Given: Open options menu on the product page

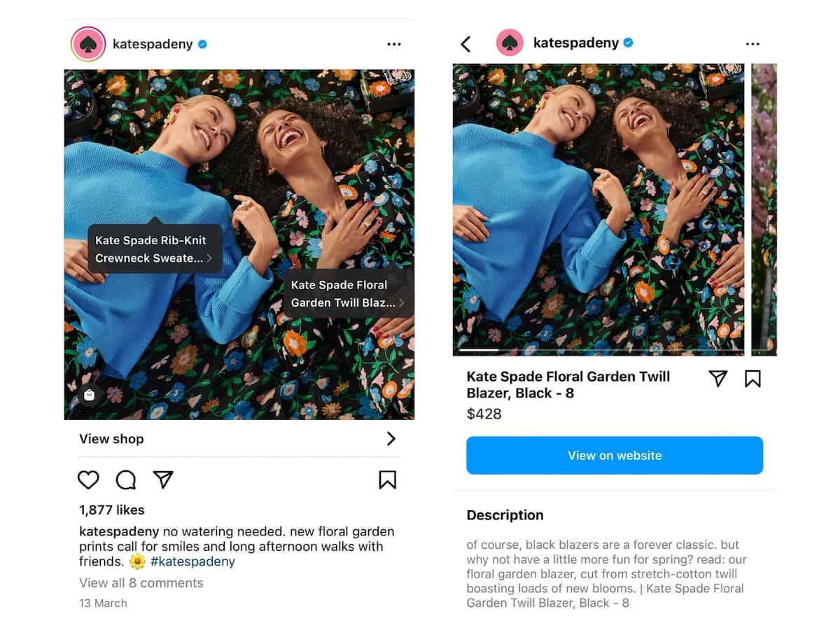Looking at the screenshot, I should 752,43.
